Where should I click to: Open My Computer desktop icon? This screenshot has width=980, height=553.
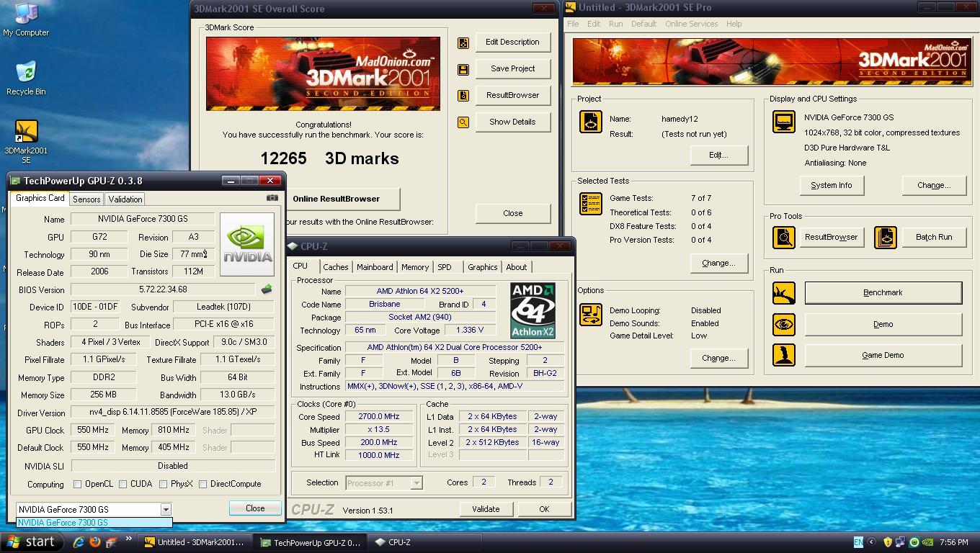pyautogui.click(x=26, y=19)
